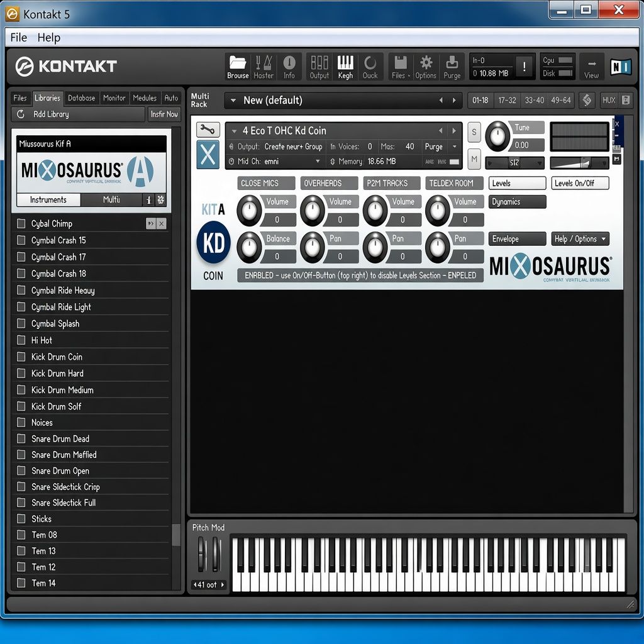Screen dimensions: 644x644
Task: Open the Files floppy disk icon
Action: click(x=401, y=62)
